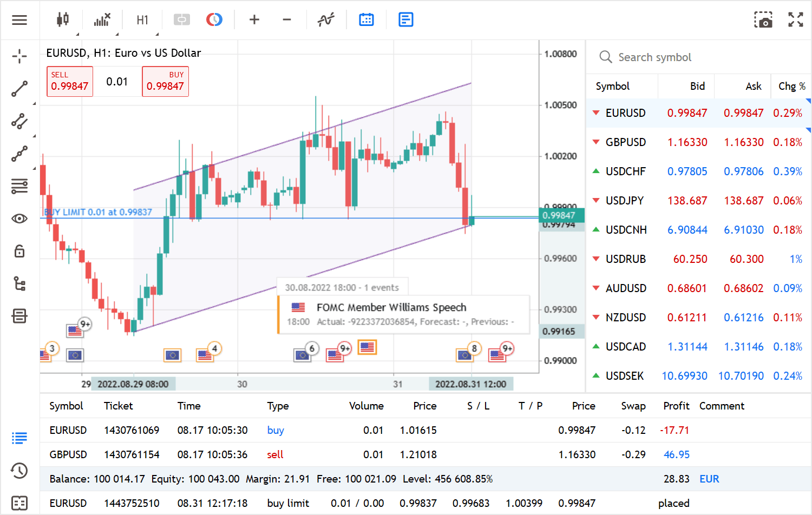Take a chart screenshot with the camera icon

763,20
